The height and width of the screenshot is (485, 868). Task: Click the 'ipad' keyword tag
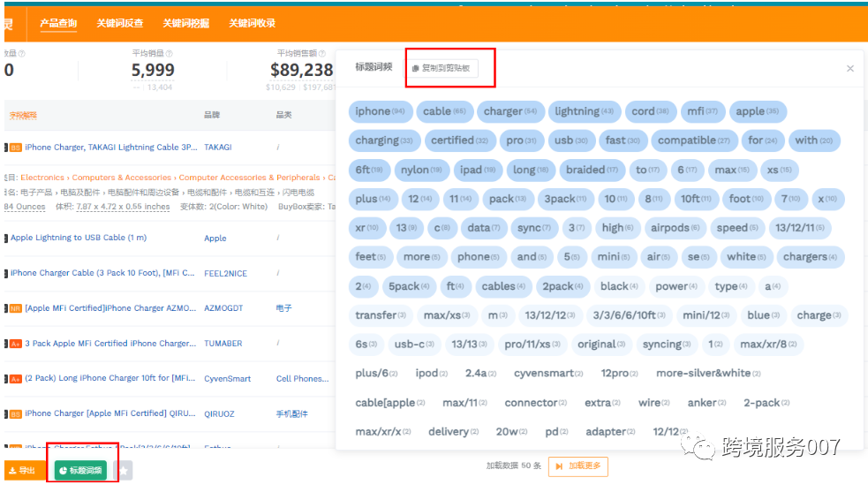click(x=478, y=170)
